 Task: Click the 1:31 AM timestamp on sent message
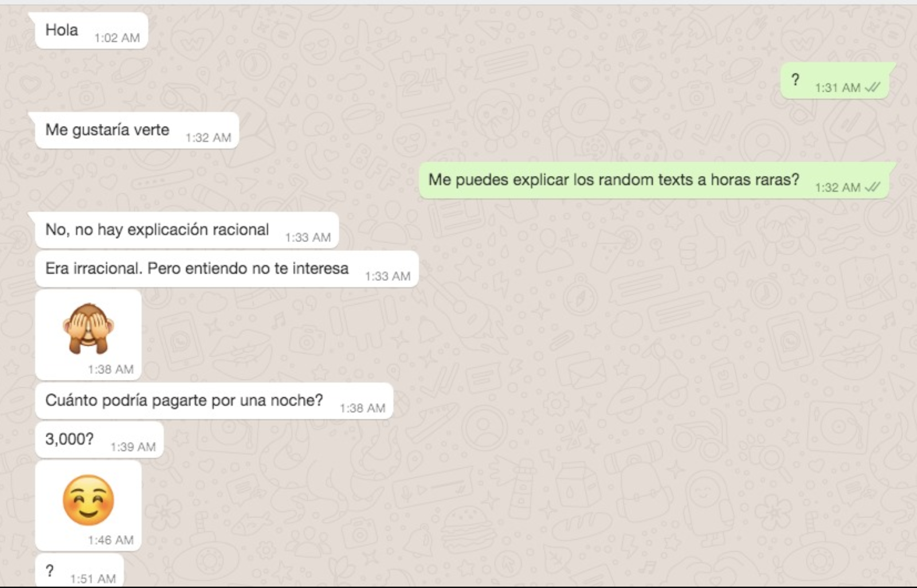tap(838, 88)
